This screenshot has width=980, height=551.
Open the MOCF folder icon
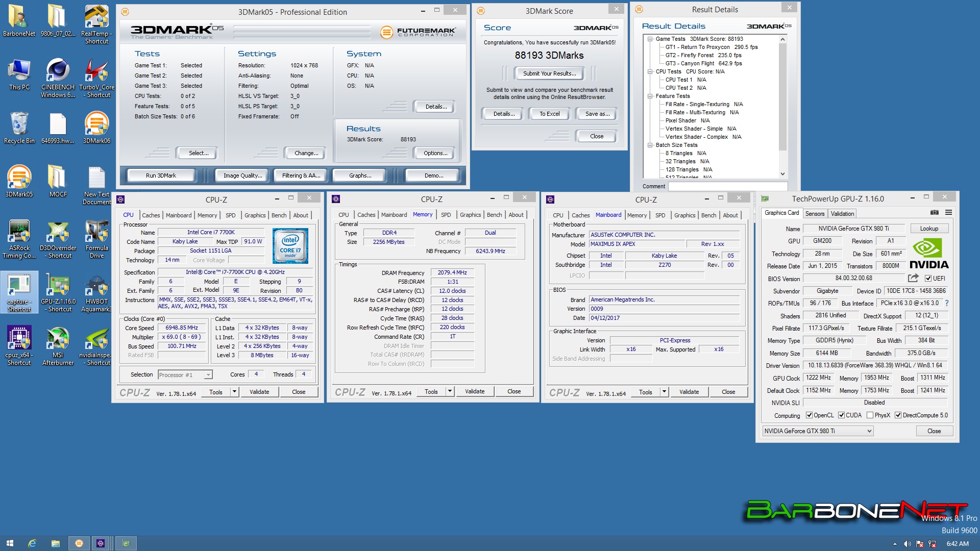pyautogui.click(x=58, y=182)
